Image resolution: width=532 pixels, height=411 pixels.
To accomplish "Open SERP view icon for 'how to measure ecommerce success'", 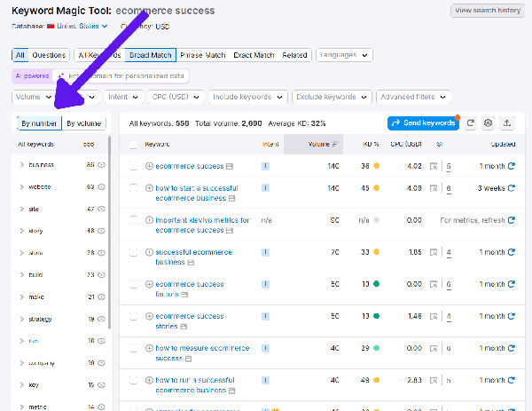I will pos(434,348).
